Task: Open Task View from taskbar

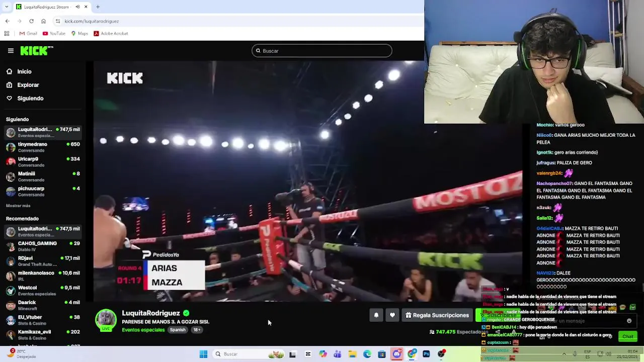Action: (x=292, y=354)
